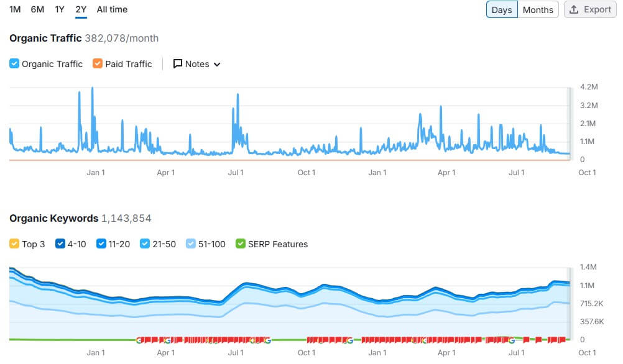Toggle the 51-100 position checkbox
623x364 pixels.
pos(190,244)
